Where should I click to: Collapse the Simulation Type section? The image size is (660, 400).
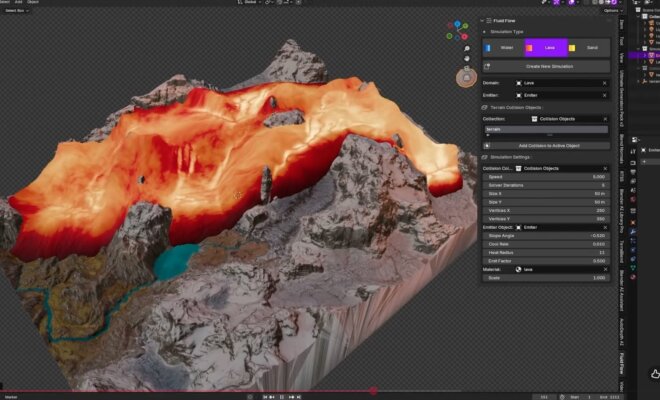coord(485,32)
